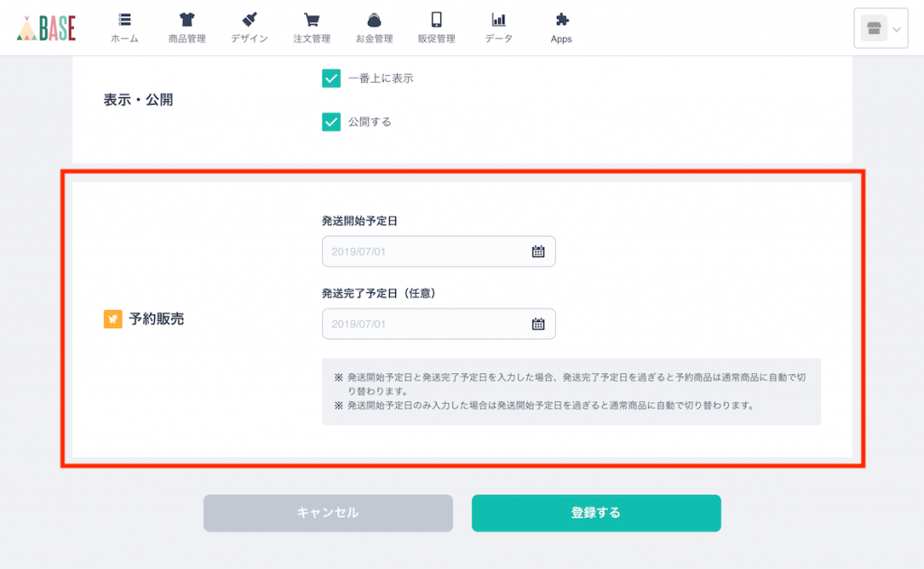Image resolution: width=924 pixels, height=569 pixels.
Task: Click the 一番上に表示 label text
Action: point(381,78)
